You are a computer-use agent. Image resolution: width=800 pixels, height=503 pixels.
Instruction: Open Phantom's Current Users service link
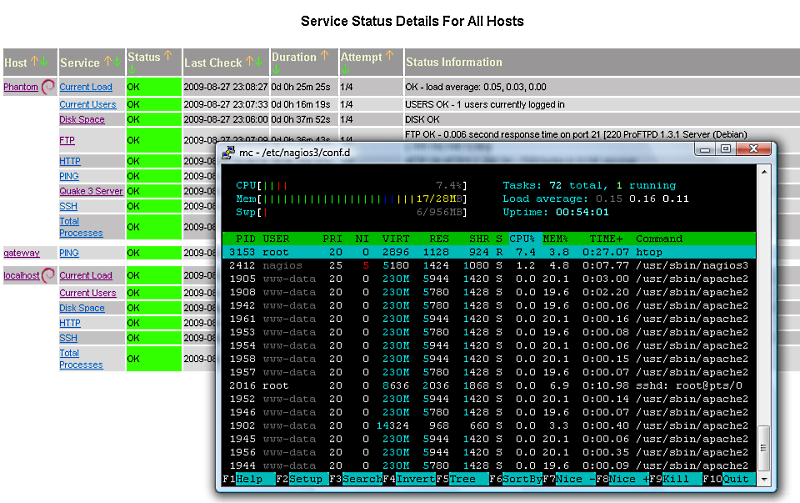pos(88,104)
